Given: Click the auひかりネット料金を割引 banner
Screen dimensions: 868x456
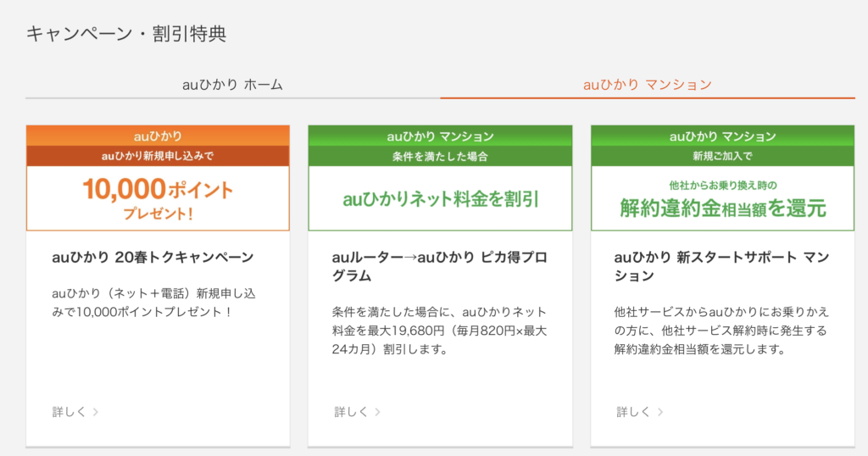Looking at the screenshot, I should tap(440, 198).
